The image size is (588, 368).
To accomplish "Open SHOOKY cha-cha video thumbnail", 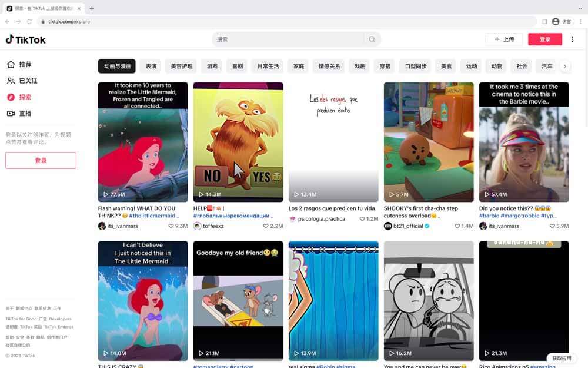I will click(x=429, y=142).
